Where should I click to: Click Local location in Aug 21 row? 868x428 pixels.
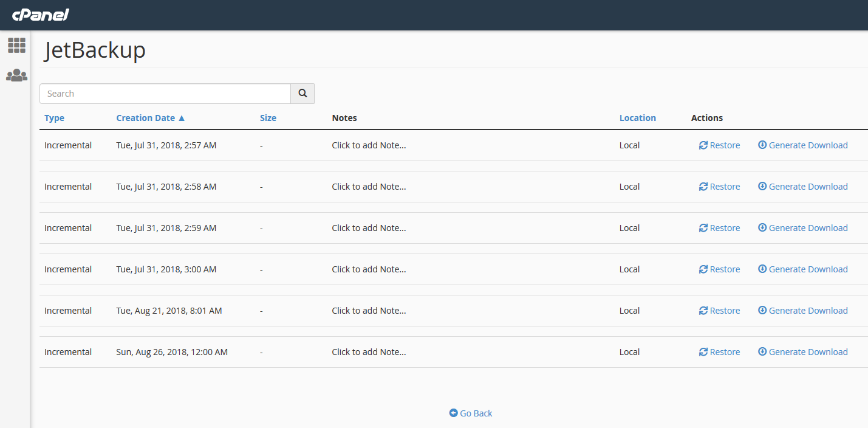tap(630, 311)
